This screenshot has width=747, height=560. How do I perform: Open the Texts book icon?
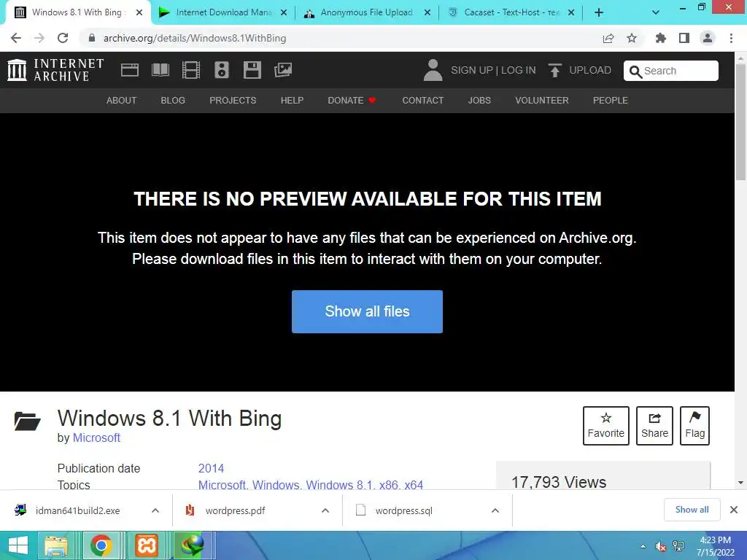(x=160, y=70)
